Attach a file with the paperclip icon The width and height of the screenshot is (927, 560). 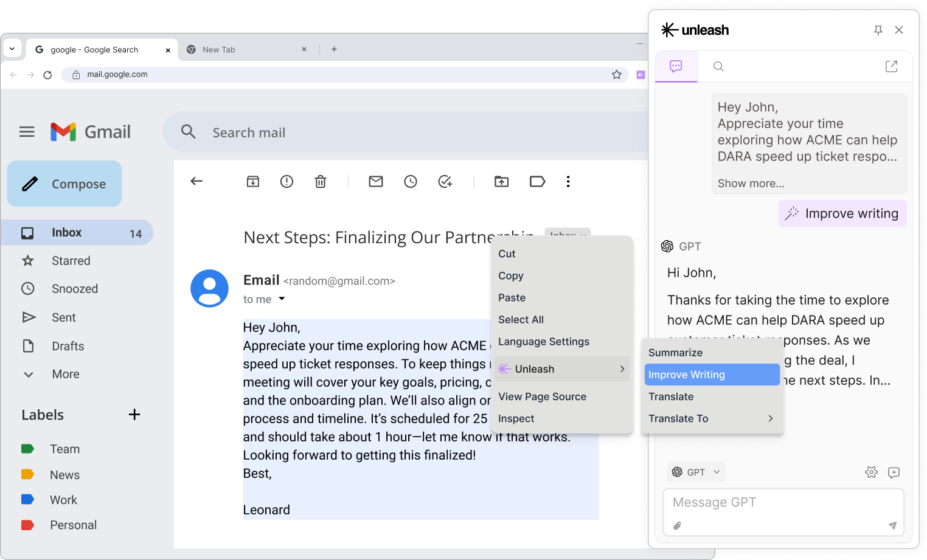point(677,525)
